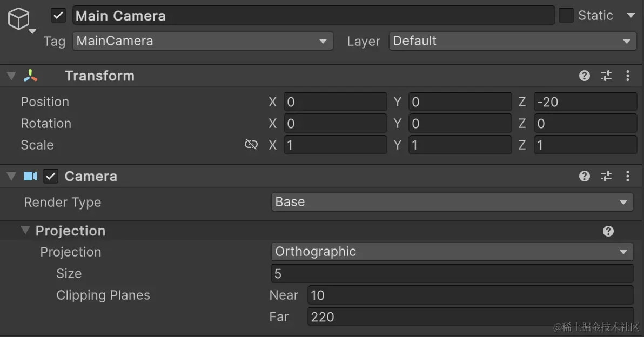Open the Orthographic projection dropdown
The height and width of the screenshot is (337, 644).
452,252
